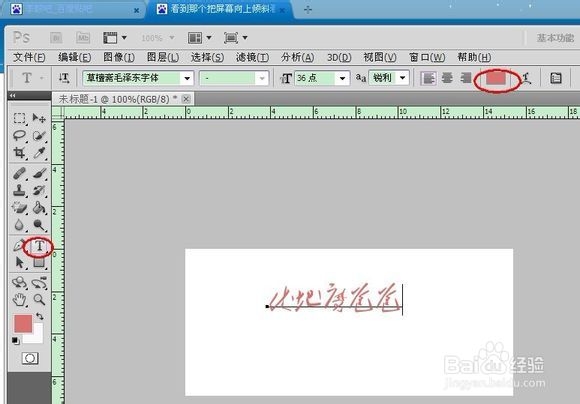Select the 3D Rotate tool
This screenshot has width=580, height=404.
tap(19, 283)
